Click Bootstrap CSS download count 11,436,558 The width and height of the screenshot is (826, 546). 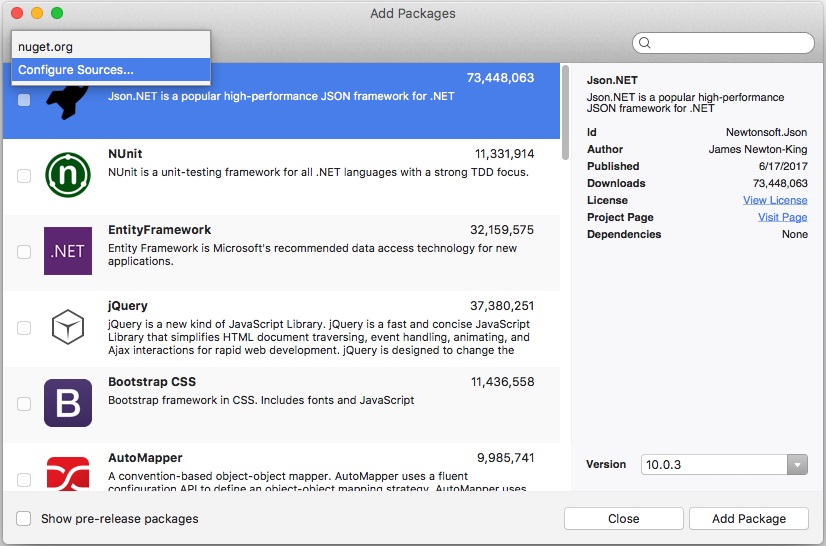click(502, 382)
